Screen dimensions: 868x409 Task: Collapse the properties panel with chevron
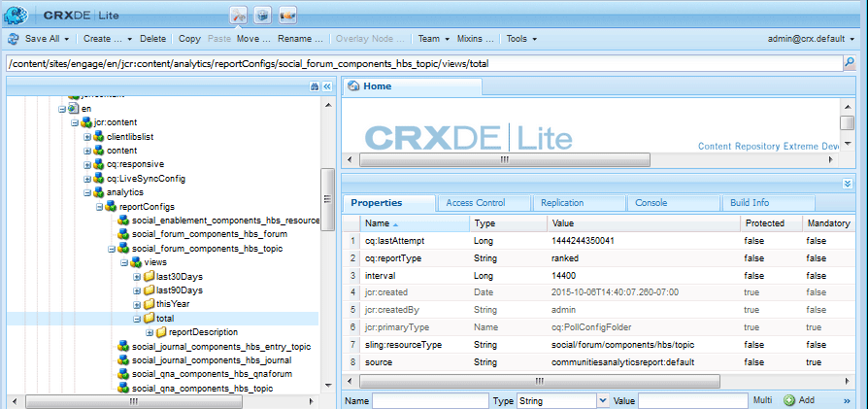[847, 183]
